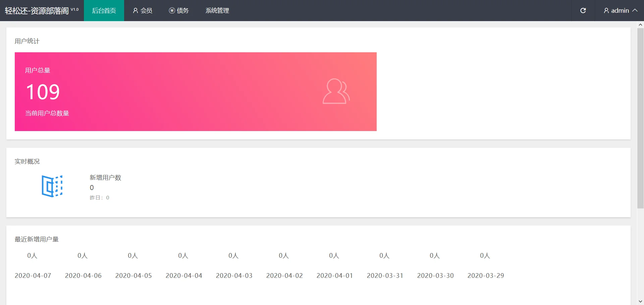Click the blue icon in 实时概况 section
644x305 pixels.
tap(52, 186)
